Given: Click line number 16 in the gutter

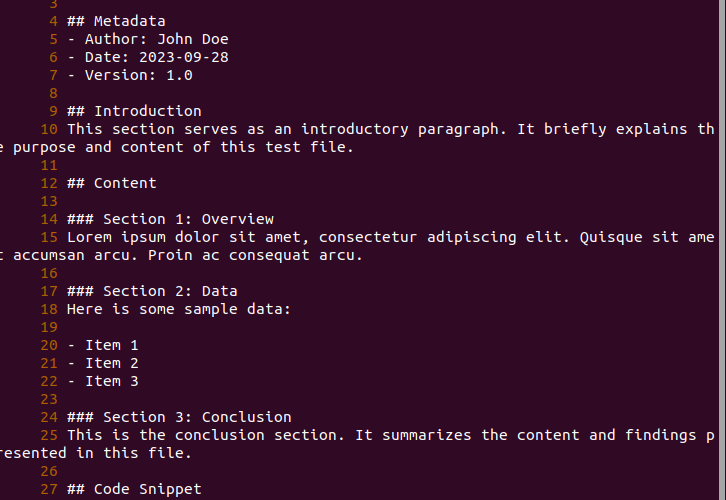Looking at the screenshot, I should [x=49, y=274].
